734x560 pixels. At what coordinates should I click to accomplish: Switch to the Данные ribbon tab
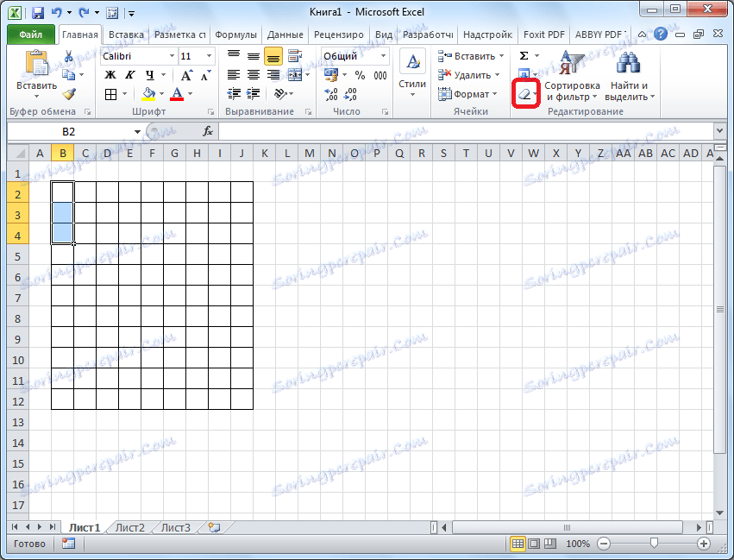[285, 35]
